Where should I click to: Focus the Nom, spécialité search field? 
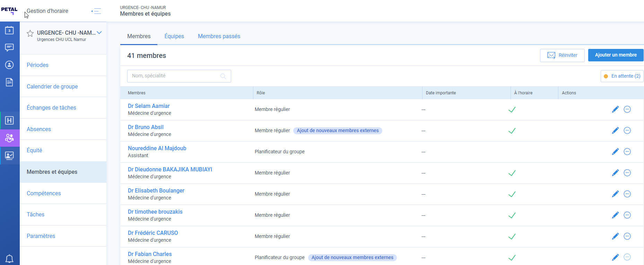(179, 76)
